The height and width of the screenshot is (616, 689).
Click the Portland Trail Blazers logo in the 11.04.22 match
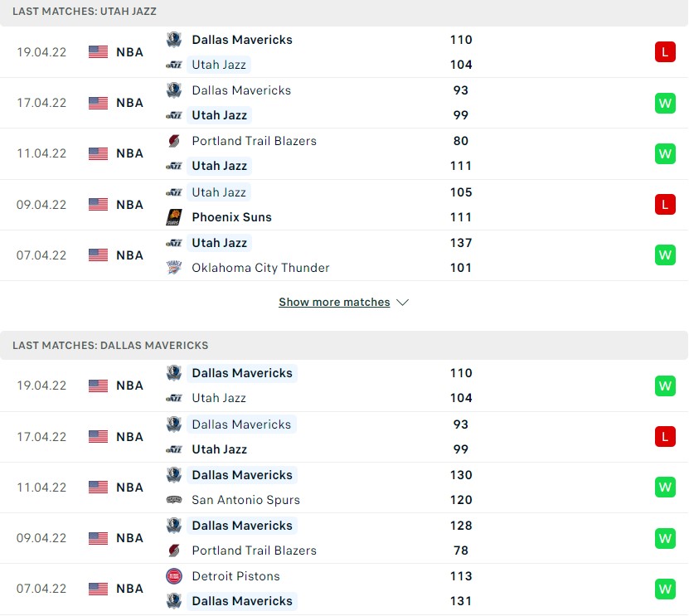(173, 141)
